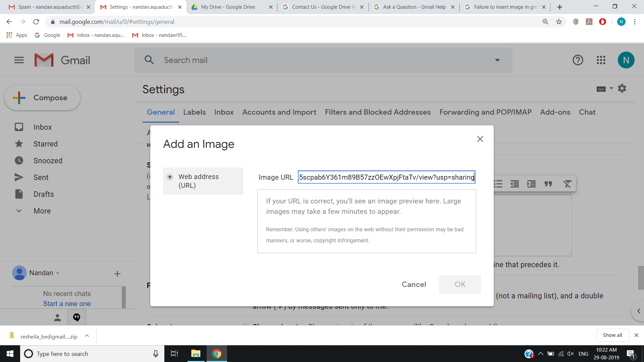Viewport: 644px width, 362px height.
Task: Open the Nandan chat status dropdown
Action: tap(58, 273)
